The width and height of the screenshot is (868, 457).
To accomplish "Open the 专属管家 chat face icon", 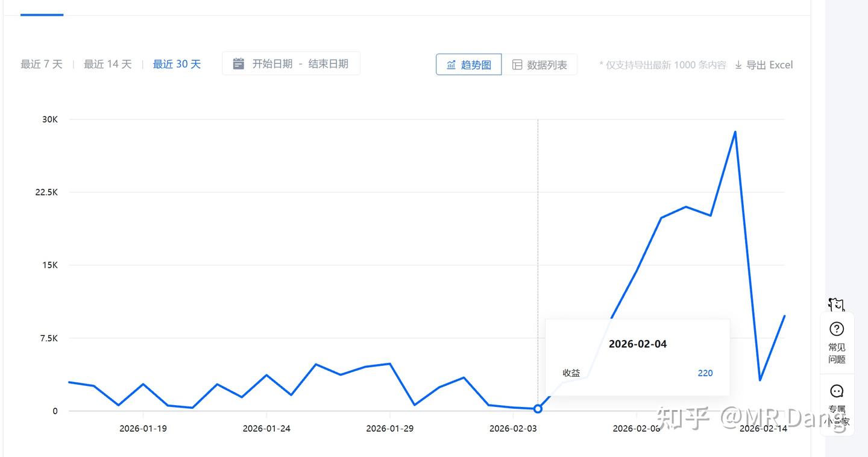I will 837,391.
